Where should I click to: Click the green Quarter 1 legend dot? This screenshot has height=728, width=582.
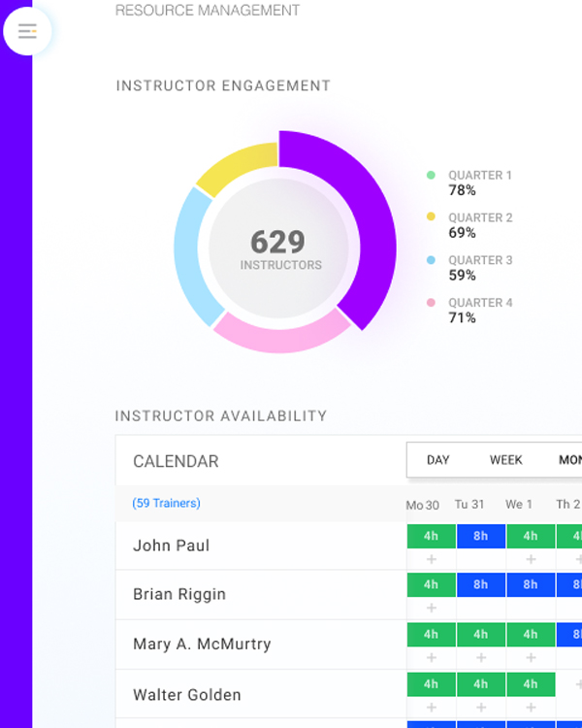pyautogui.click(x=431, y=176)
